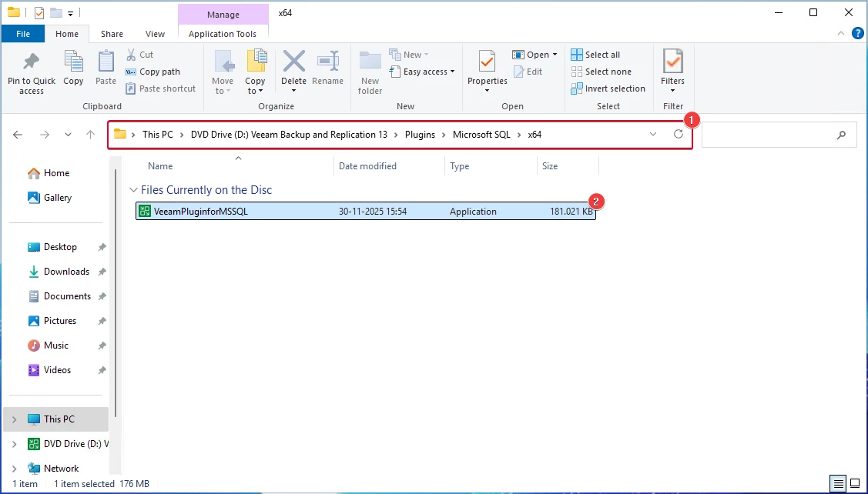The width and height of the screenshot is (868, 494).
Task: Switch to the Home tab
Action: pyautogui.click(x=67, y=34)
